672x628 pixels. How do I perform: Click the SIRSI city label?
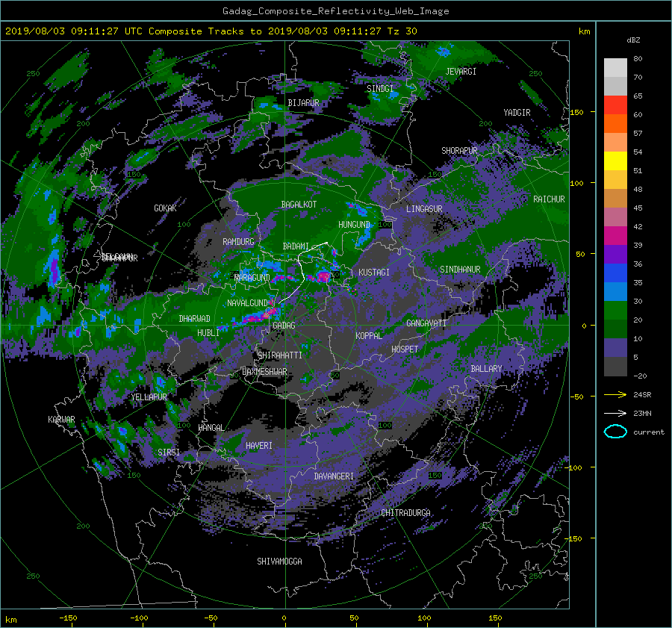pyautogui.click(x=169, y=453)
